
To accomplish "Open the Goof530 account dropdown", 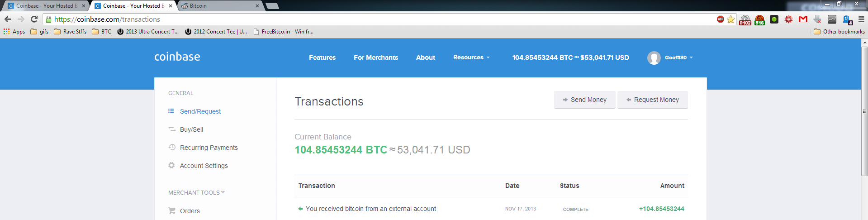I will pyautogui.click(x=670, y=57).
